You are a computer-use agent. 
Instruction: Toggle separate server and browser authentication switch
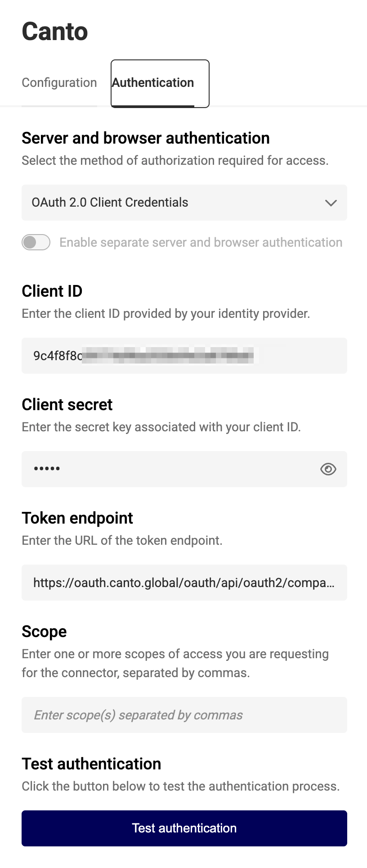coord(36,242)
